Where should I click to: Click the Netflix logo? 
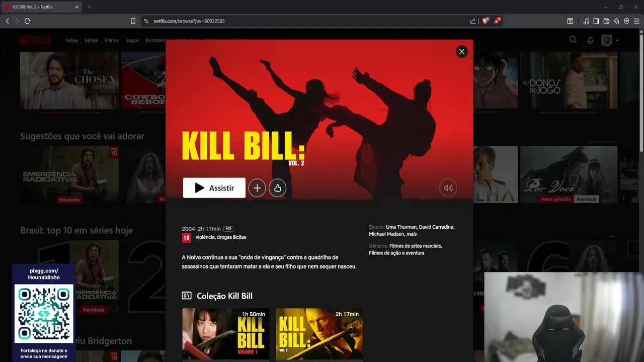point(36,41)
